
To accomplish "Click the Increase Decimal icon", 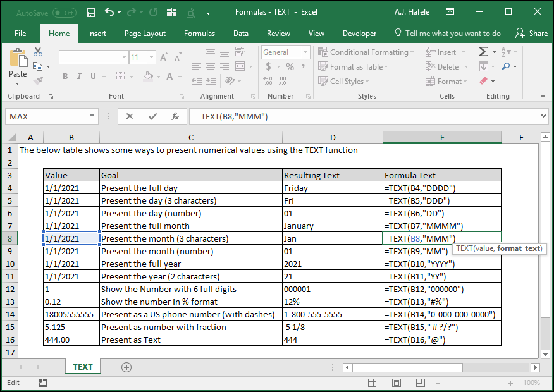I will 268,81.
